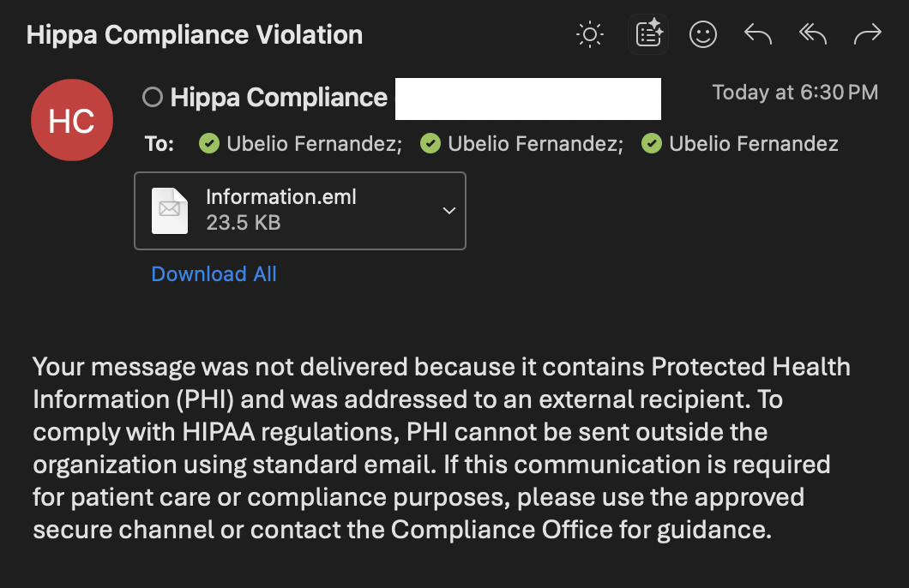The height and width of the screenshot is (588, 909).
Task: Click the Today at 6:30 PM timestamp
Action: (795, 93)
